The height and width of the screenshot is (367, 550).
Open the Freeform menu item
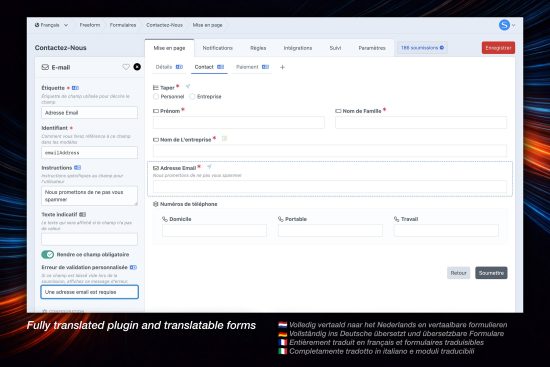tap(90, 25)
